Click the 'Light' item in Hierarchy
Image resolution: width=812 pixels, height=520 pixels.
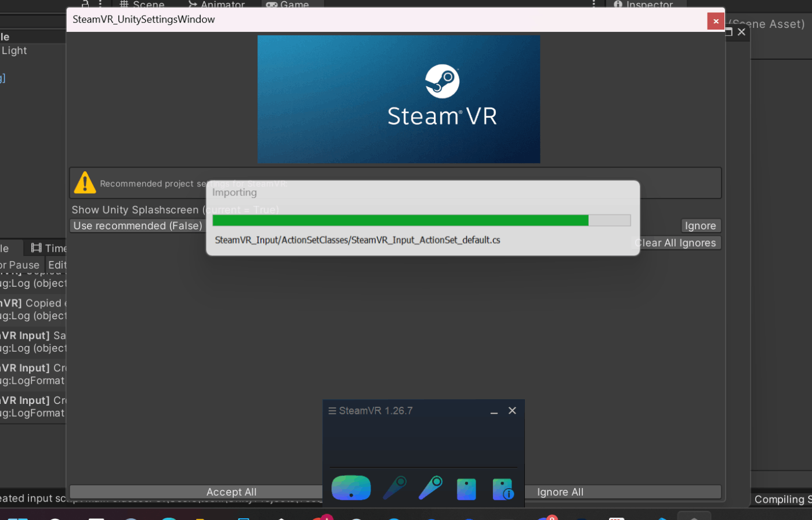(x=14, y=50)
